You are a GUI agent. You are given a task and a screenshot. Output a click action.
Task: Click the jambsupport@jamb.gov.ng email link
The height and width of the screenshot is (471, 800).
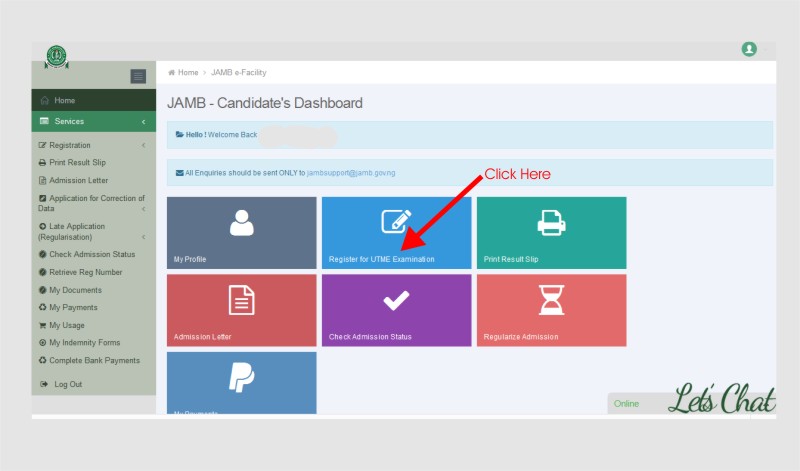click(x=351, y=173)
